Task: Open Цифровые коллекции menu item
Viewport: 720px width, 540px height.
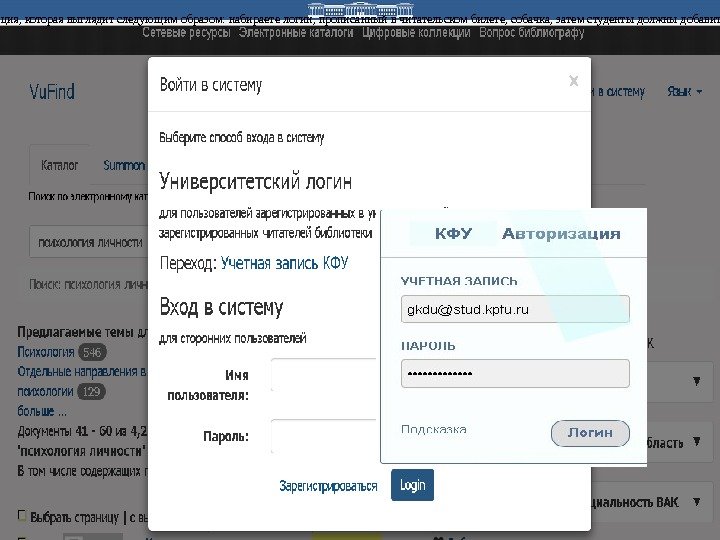Action: coord(416,33)
